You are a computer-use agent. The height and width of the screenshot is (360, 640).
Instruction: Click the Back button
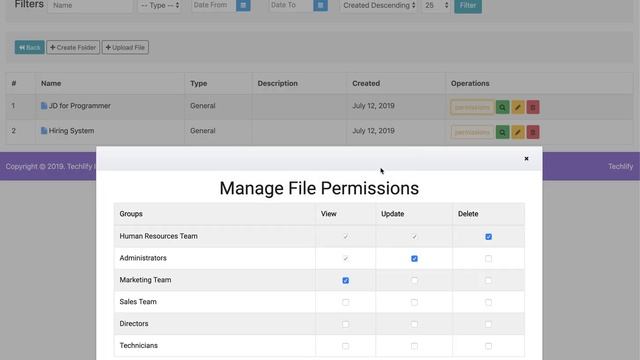coord(29,47)
